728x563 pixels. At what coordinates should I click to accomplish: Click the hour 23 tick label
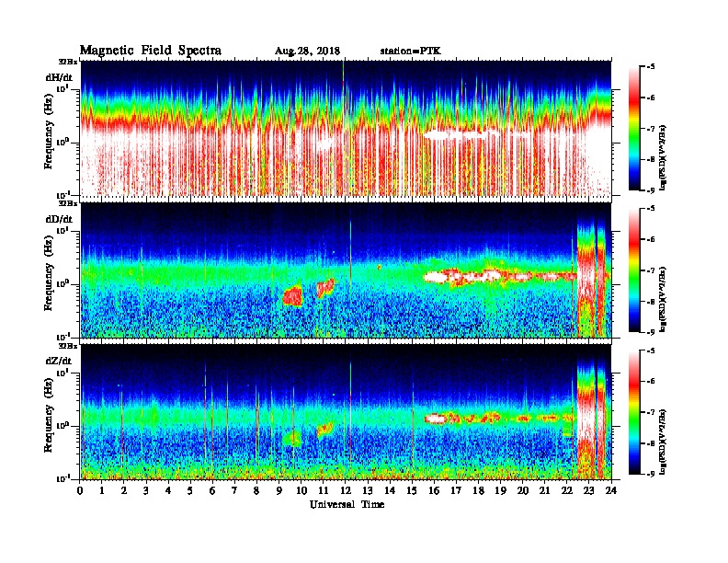(x=589, y=491)
